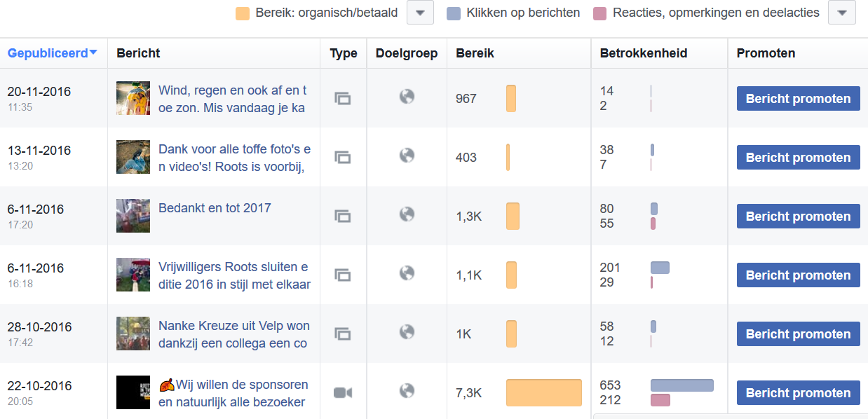
Task: Open the Bereik organisch/betaald dropdown arrow
Action: pos(420,13)
